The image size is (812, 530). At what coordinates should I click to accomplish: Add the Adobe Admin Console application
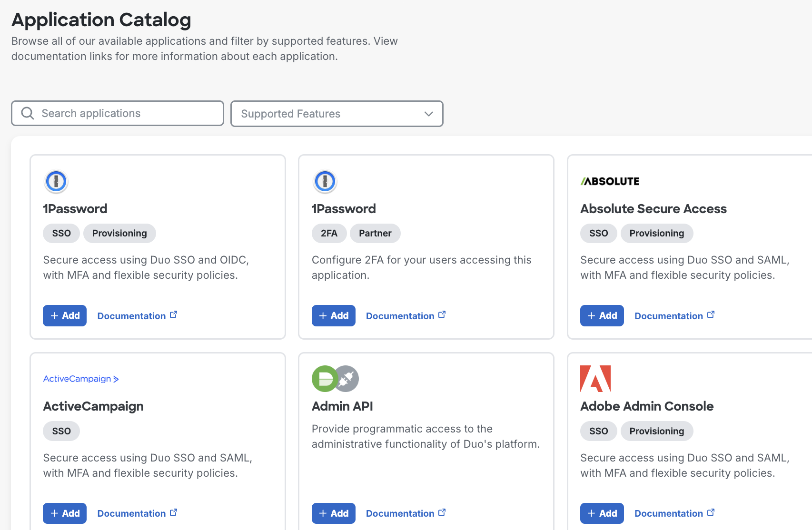tap(602, 513)
